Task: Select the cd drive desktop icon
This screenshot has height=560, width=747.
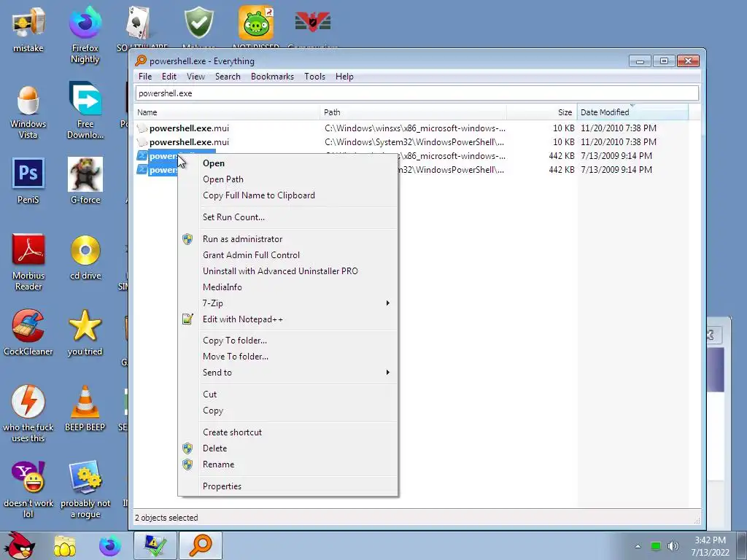Action: (85, 257)
